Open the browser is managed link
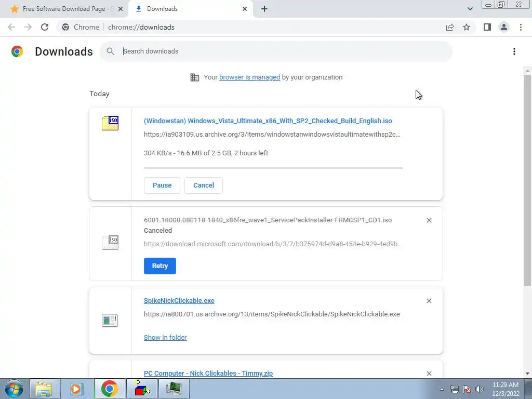Viewport: 532px width, 399px height. 249,77
